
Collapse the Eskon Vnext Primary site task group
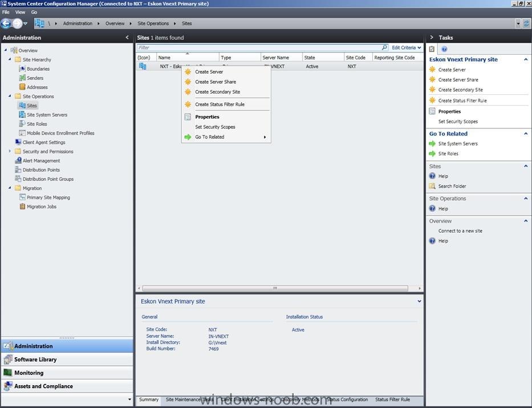526,59
